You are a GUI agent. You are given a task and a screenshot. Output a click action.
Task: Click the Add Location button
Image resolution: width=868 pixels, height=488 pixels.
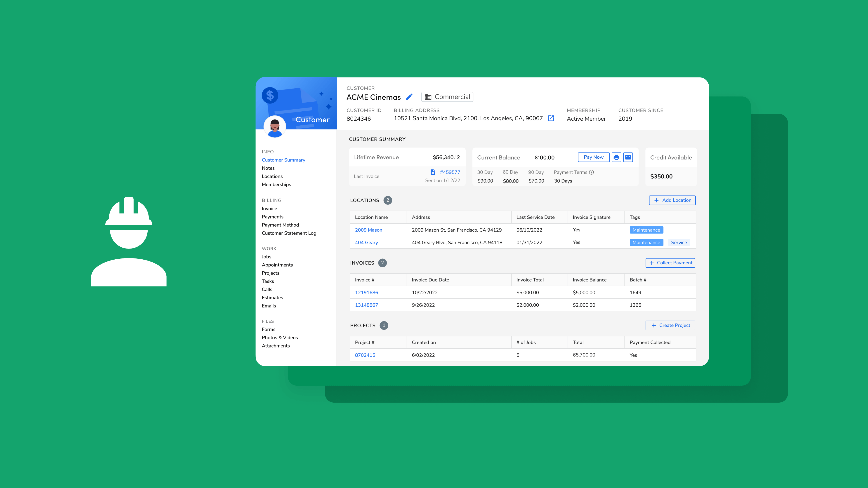(672, 200)
